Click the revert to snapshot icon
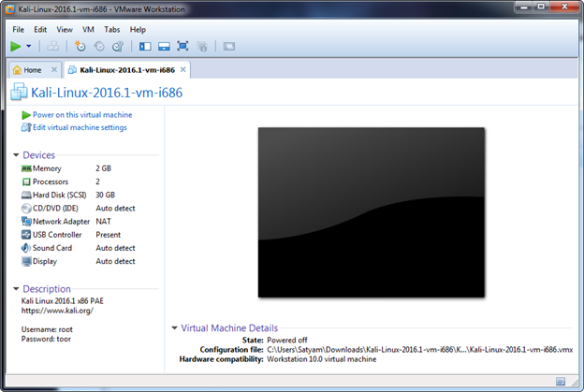The height and width of the screenshot is (392, 584). point(98,46)
